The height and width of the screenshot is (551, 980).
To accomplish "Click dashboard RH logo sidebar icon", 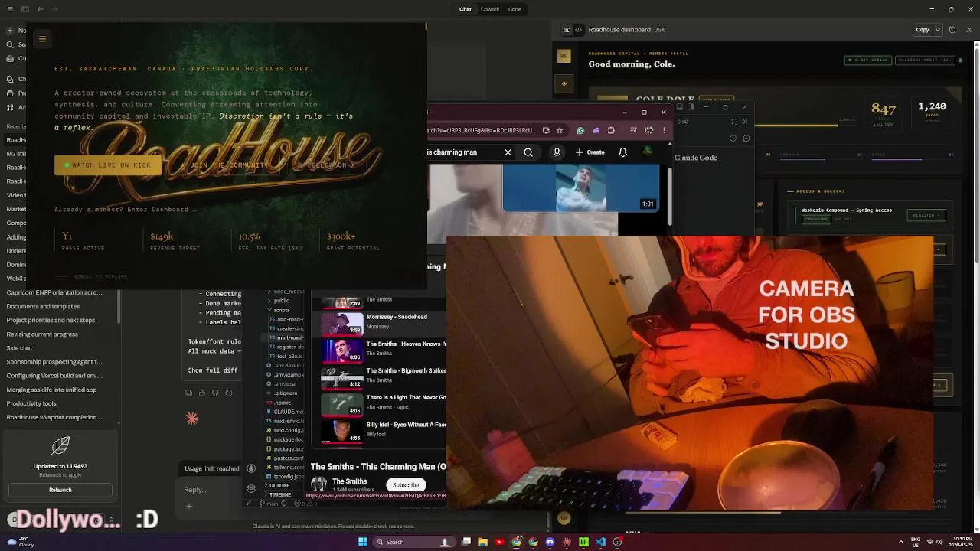I will pyautogui.click(x=564, y=56).
